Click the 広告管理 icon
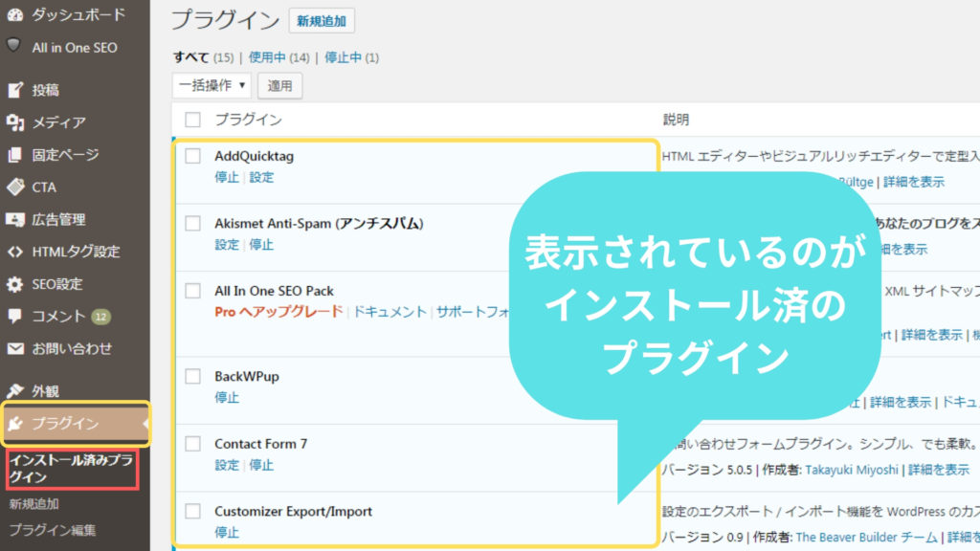Image resolution: width=980 pixels, height=551 pixels. [15, 219]
